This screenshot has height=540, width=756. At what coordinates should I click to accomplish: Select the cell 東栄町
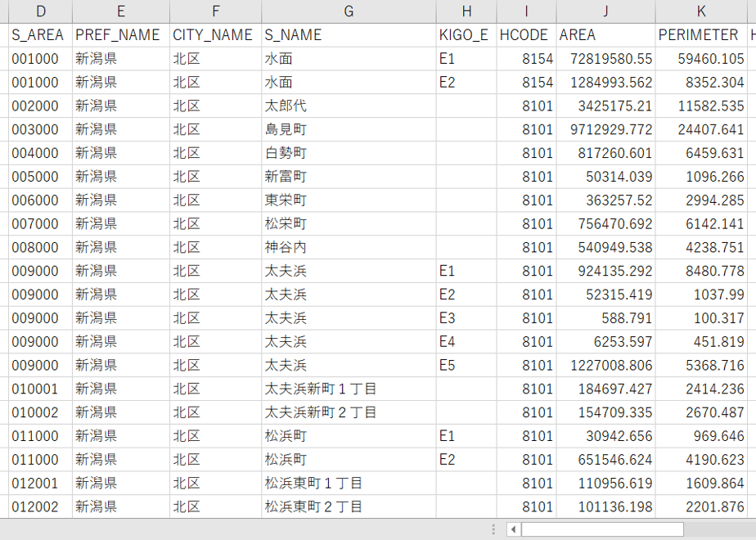[349, 200]
